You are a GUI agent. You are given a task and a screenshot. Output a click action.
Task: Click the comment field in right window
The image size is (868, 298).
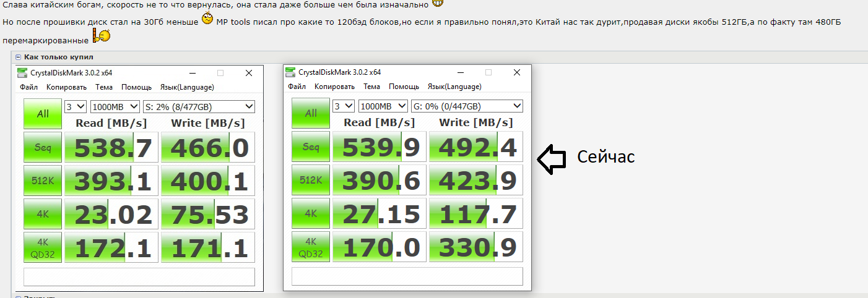407,276
